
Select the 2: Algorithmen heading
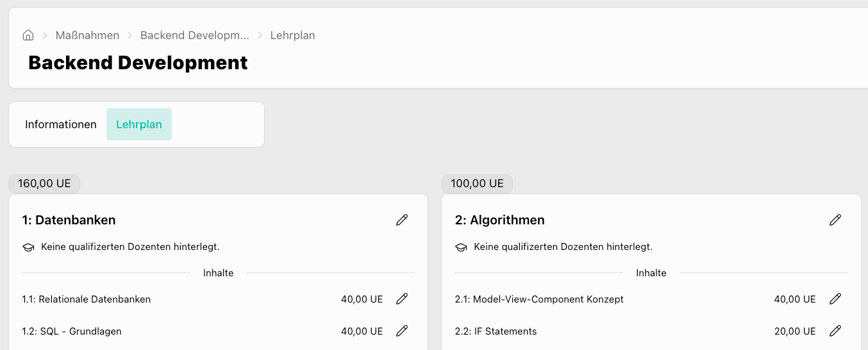(500, 220)
